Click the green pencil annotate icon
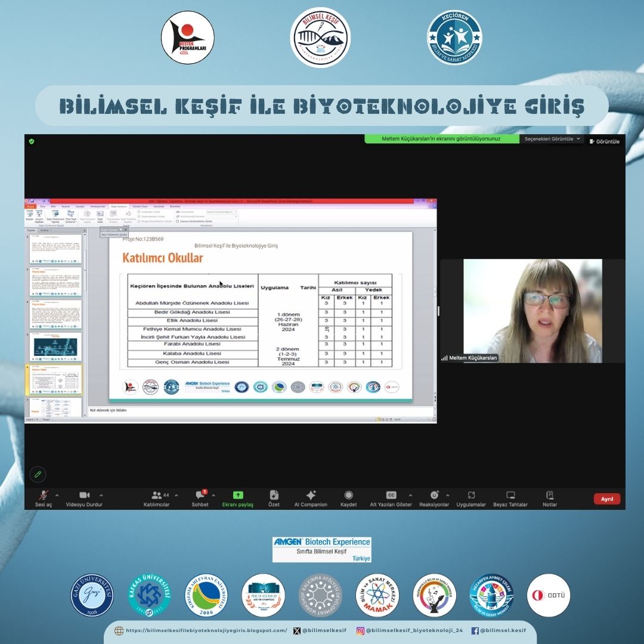644x644 pixels. 38,475
